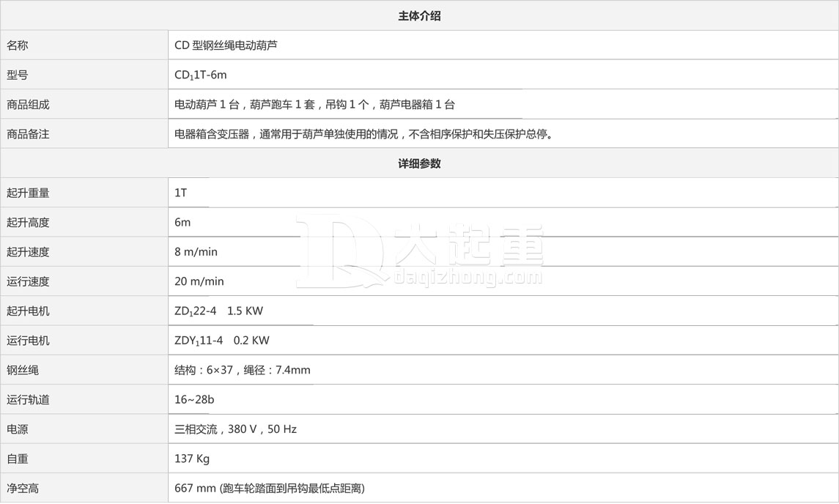Select the remark beginning 电器箱含变压器
This screenshot has width=839, height=504.
(x=364, y=134)
